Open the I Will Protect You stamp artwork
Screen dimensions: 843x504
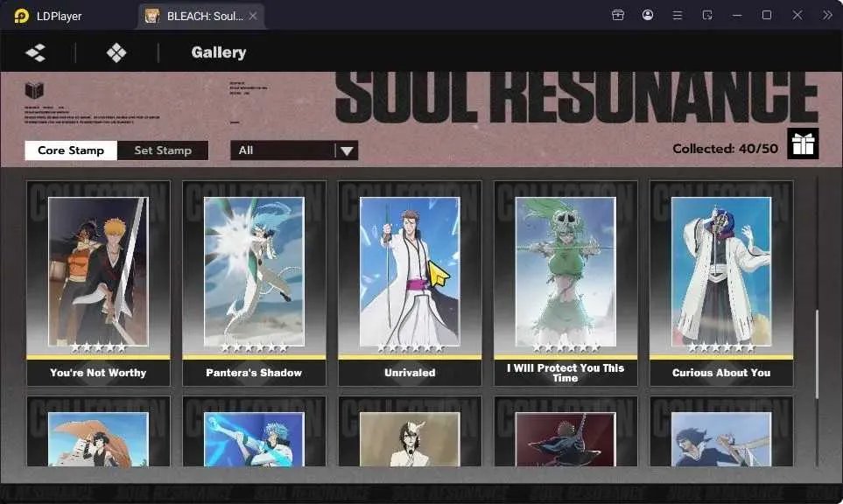[566, 271]
